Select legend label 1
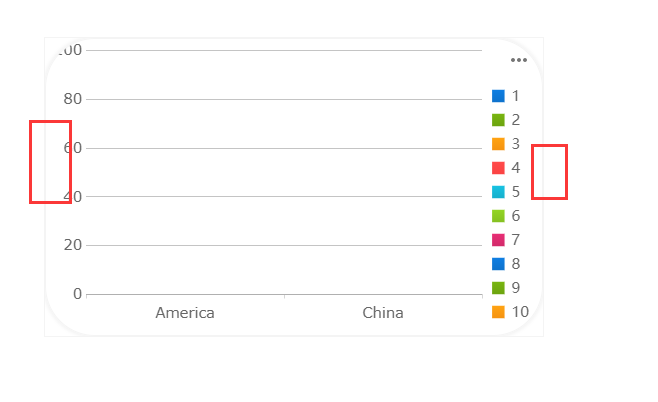This screenshot has width=658, height=402. [x=516, y=96]
